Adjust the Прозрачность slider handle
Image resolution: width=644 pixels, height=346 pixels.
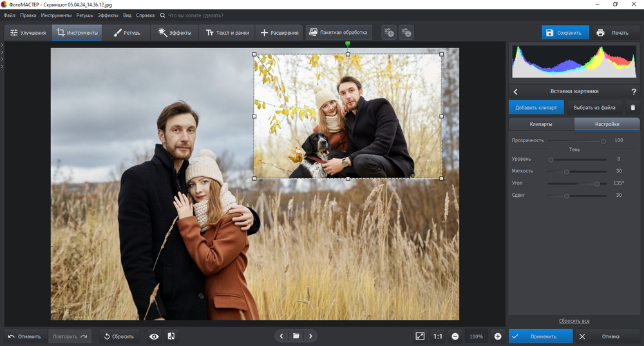[x=603, y=140]
